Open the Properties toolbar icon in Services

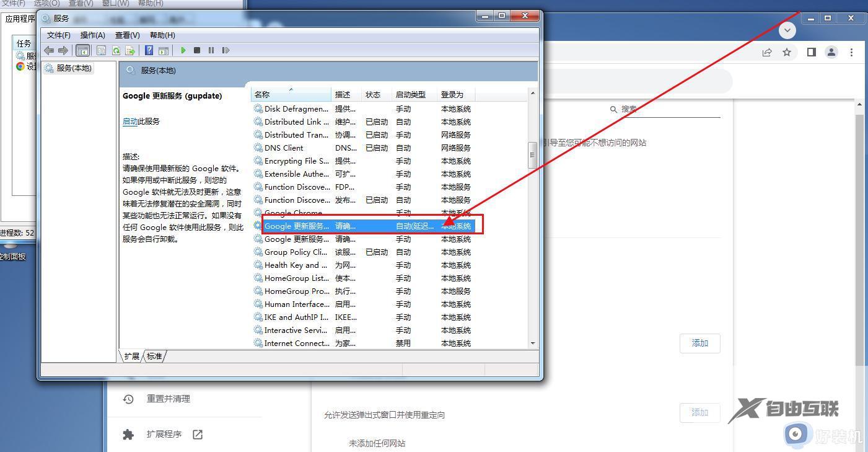point(101,50)
